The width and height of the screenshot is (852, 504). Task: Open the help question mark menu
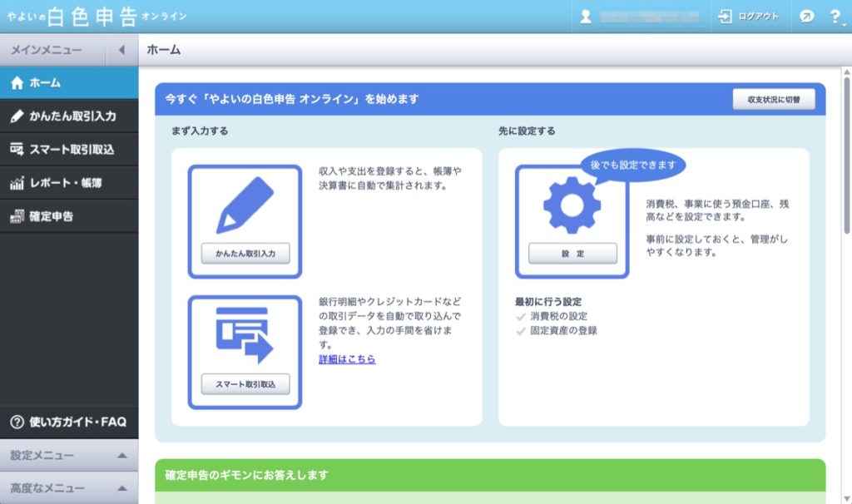tap(835, 17)
